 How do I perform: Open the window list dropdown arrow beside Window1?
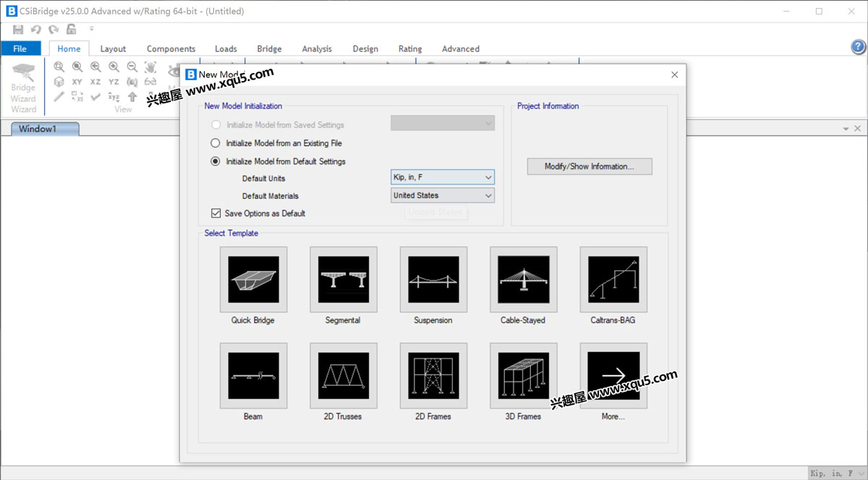[x=846, y=129]
